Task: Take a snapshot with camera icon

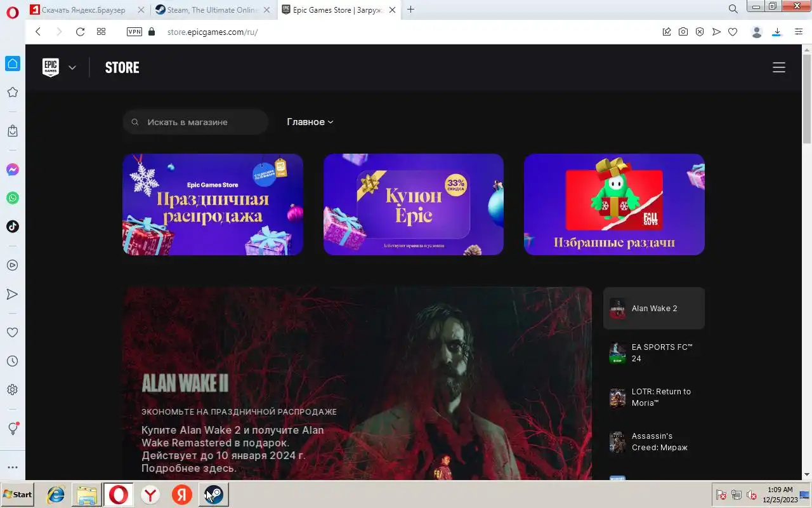Action: tap(683, 32)
